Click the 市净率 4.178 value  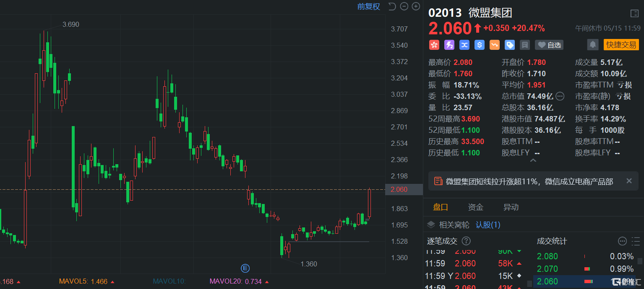(x=610, y=108)
